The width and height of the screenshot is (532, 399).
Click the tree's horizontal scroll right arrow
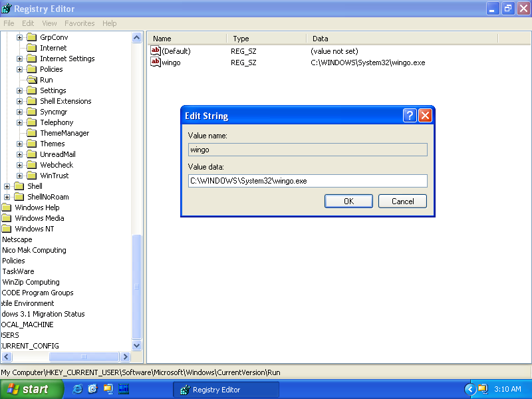coord(125,357)
